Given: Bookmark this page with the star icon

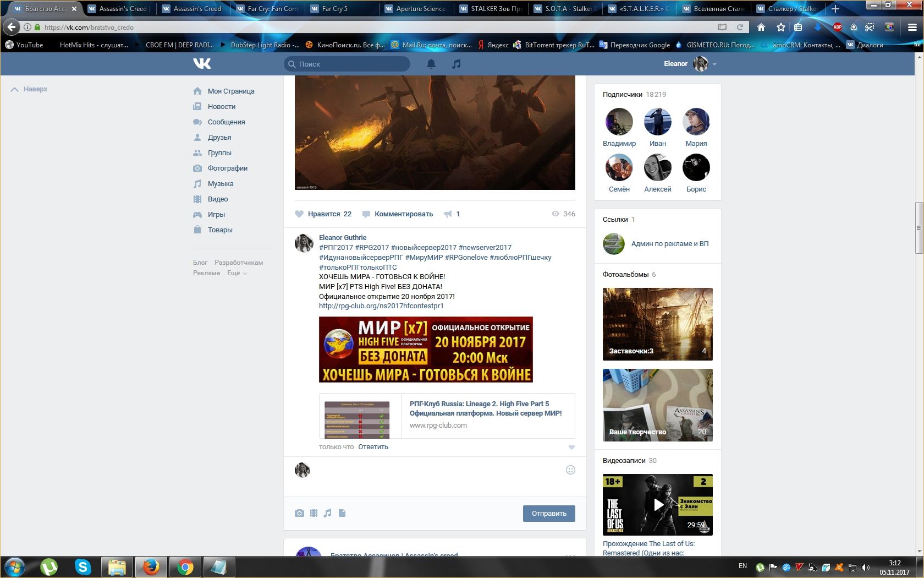Looking at the screenshot, I should (x=780, y=27).
